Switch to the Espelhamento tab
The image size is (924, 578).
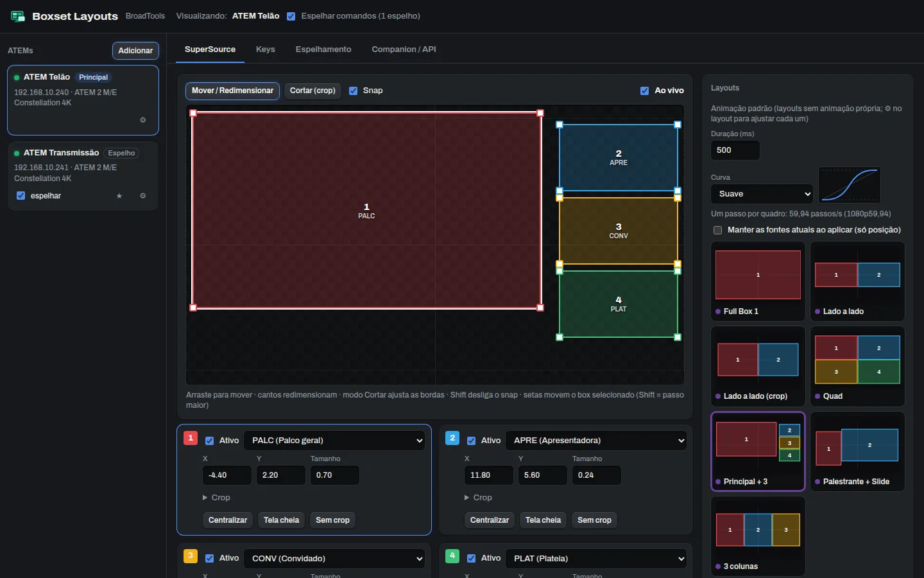click(323, 49)
